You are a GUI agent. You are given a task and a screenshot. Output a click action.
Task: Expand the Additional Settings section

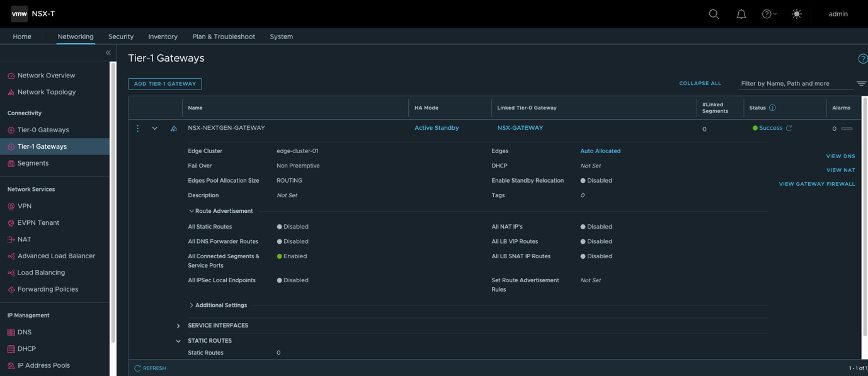[x=191, y=305]
